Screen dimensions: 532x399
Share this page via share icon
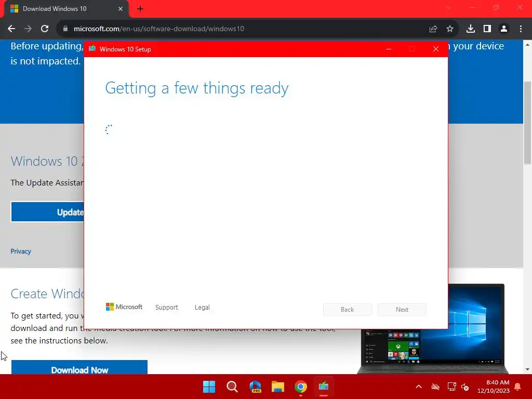(x=433, y=29)
